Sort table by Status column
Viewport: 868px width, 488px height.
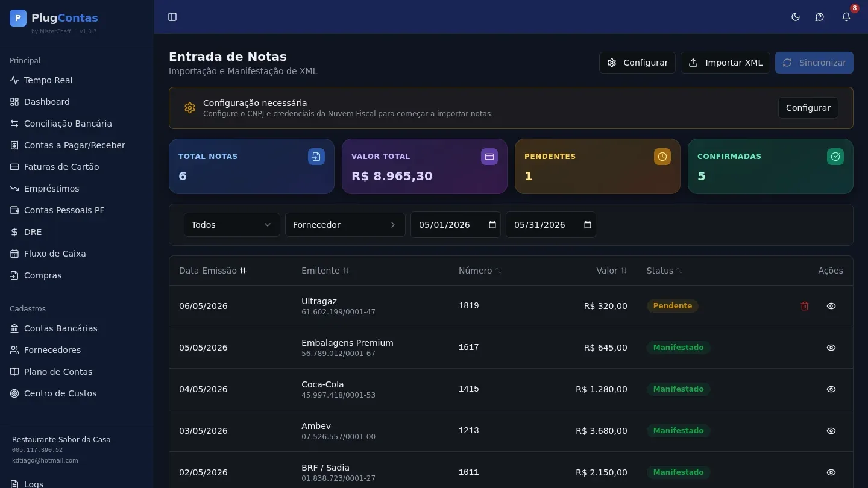(x=665, y=271)
